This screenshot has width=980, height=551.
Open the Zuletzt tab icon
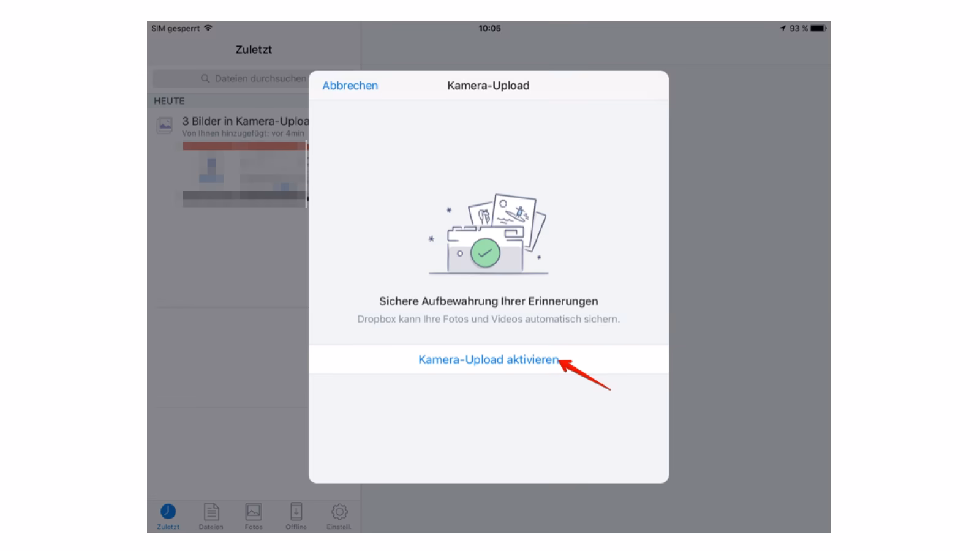[x=167, y=512]
